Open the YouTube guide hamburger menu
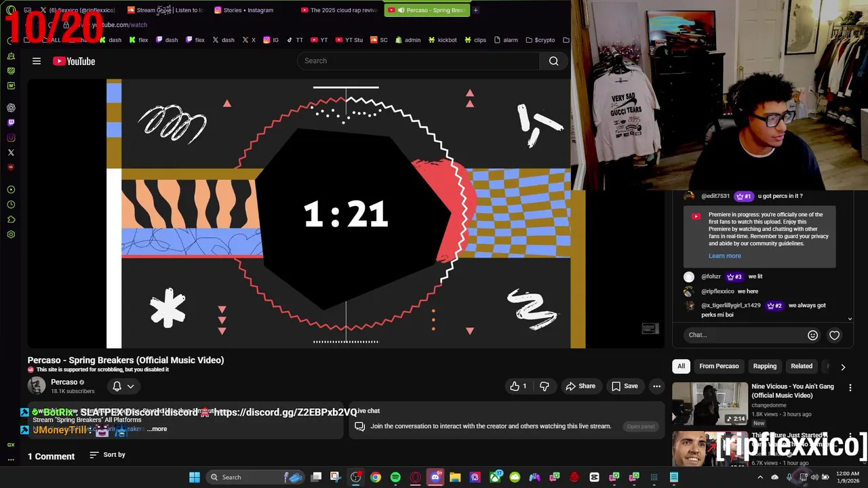868x488 pixels. (37, 61)
